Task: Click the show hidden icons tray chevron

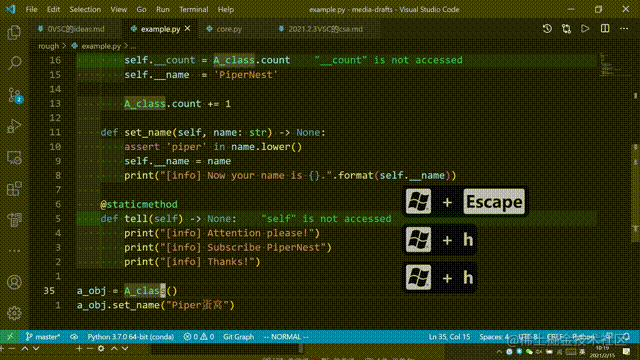Action: pyautogui.click(x=499, y=351)
